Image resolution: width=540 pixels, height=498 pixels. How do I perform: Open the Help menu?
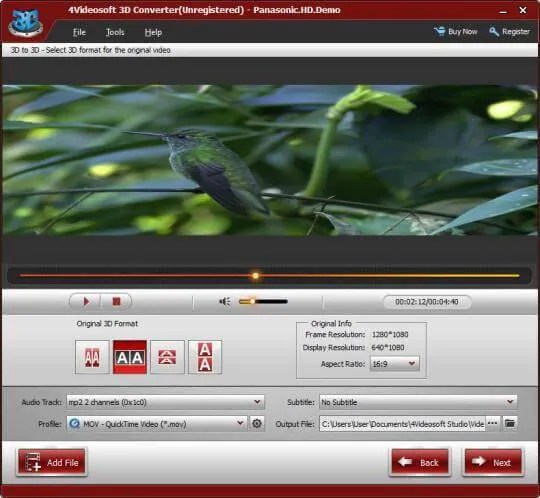(x=153, y=32)
